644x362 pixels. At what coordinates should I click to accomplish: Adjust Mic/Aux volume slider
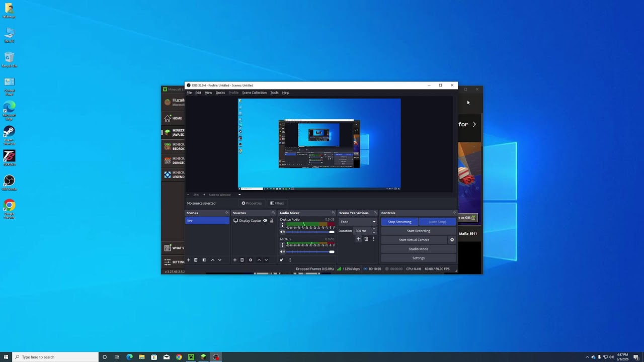point(310,251)
